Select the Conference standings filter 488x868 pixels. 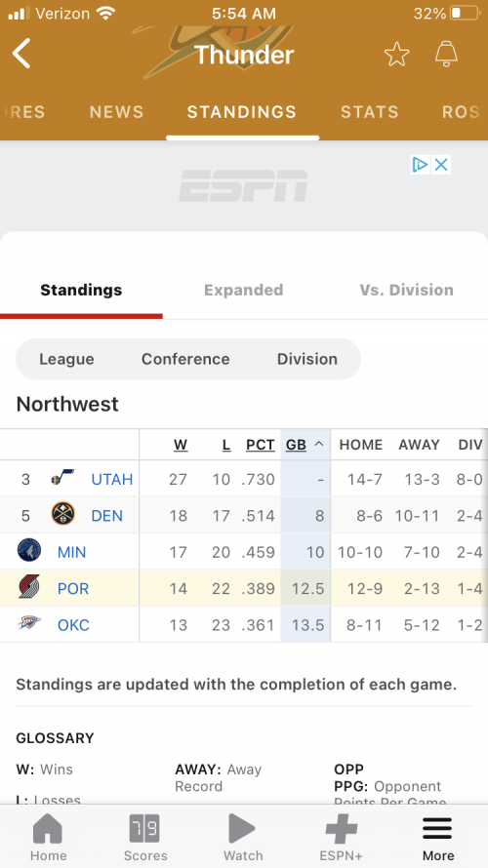tap(185, 359)
